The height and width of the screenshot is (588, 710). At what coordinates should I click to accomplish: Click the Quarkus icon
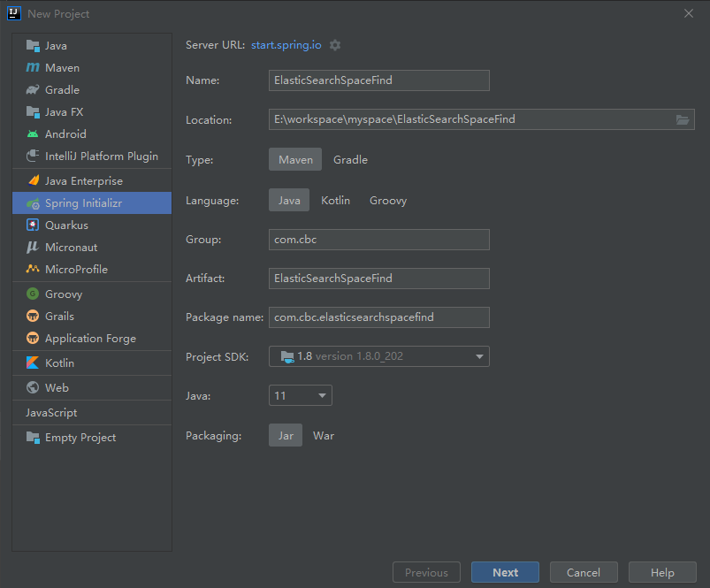point(33,225)
